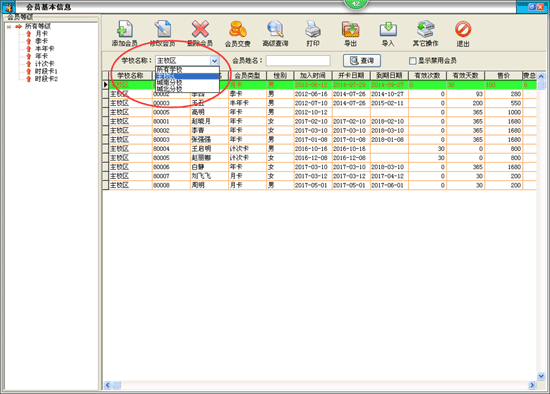Click the 查询 (search) button
Image resolution: width=550 pixels, height=394 pixels.
tap(362, 61)
